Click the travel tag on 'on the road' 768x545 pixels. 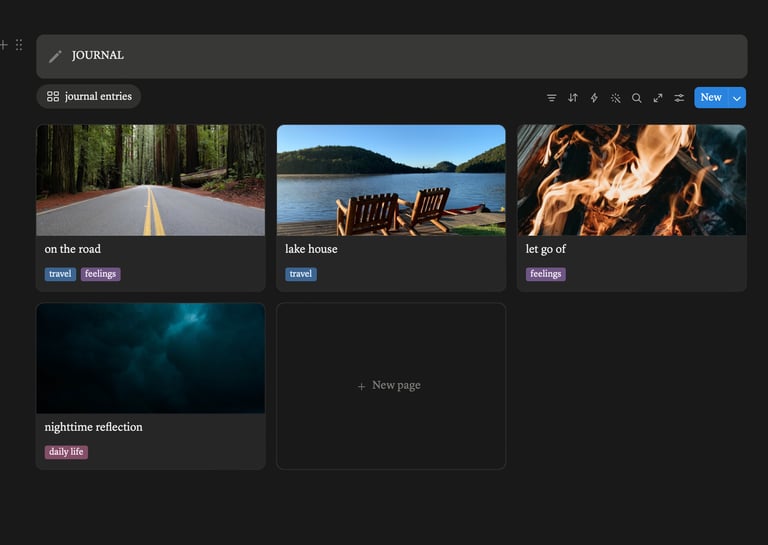tap(60, 274)
